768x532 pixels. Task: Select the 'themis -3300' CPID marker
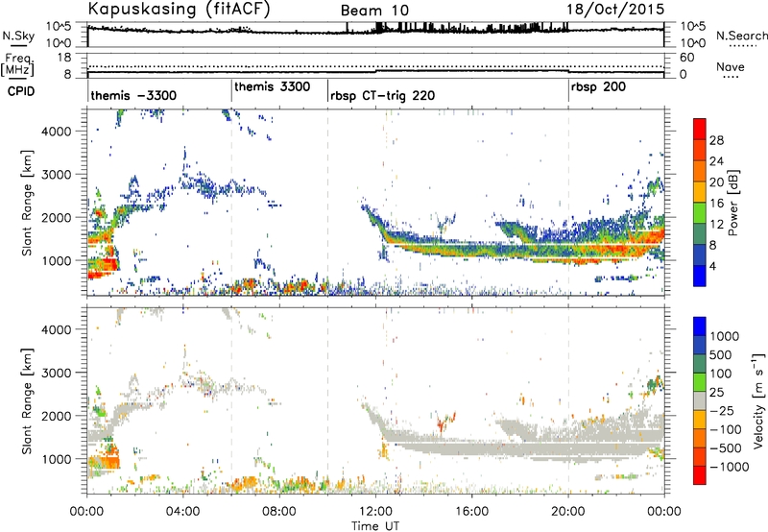tap(133, 95)
